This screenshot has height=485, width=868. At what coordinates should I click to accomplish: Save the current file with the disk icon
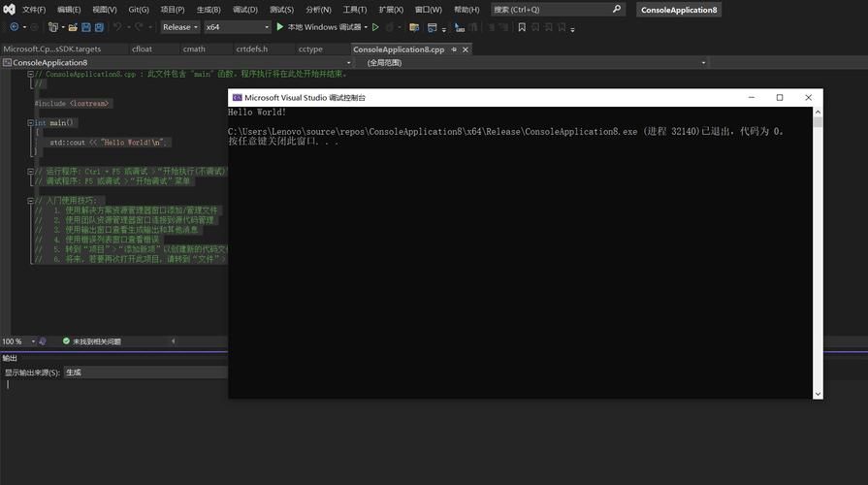tap(85, 27)
